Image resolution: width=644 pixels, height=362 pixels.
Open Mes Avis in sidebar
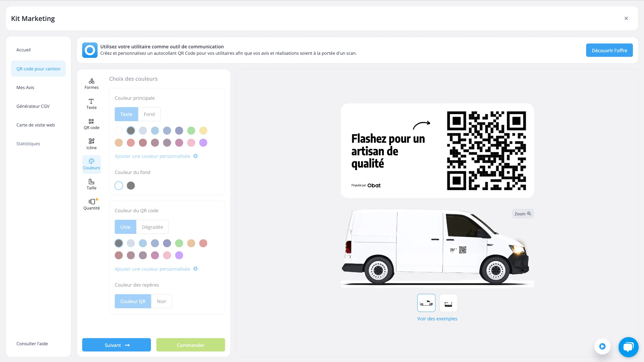point(25,87)
